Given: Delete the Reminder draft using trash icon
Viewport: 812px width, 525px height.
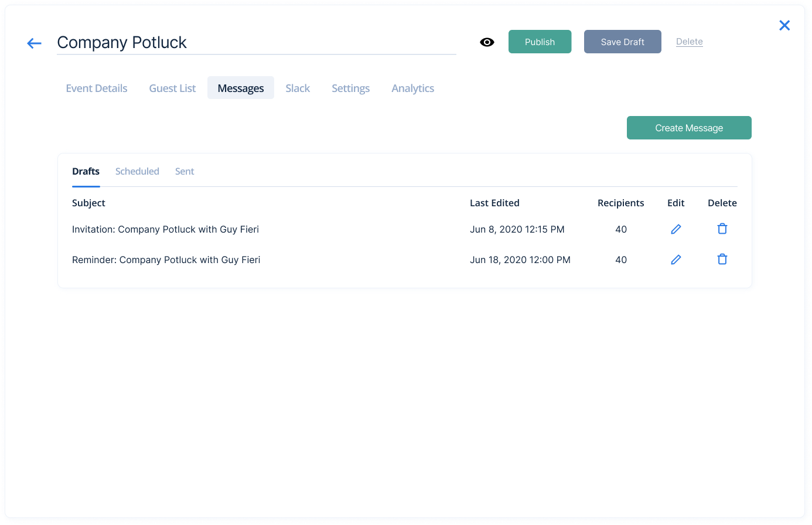Looking at the screenshot, I should click(x=722, y=260).
